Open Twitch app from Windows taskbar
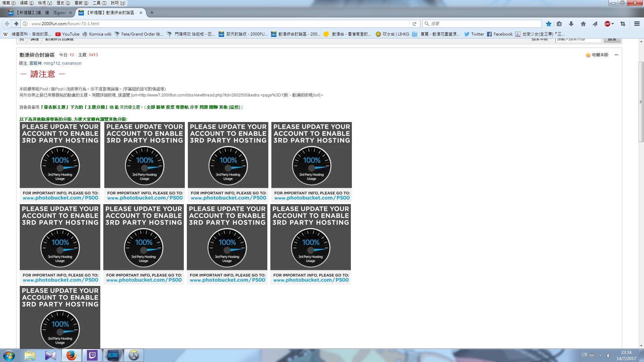 click(x=92, y=355)
